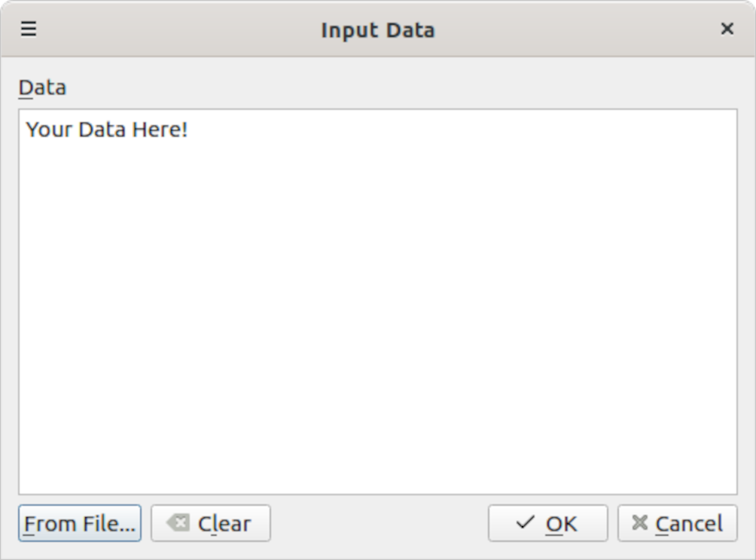Click the "Clear" label text
The width and height of the screenshot is (756, 560).
pos(224,523)
